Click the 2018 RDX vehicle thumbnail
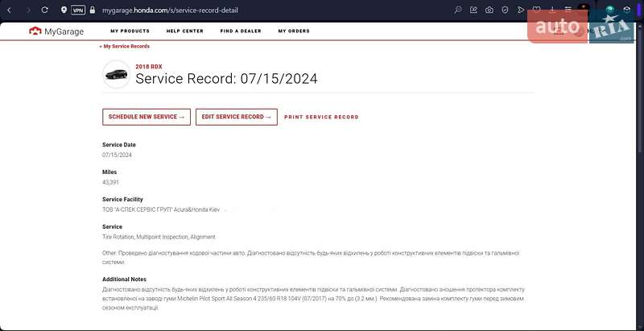Screen dimensions: 644x331 click(116, 75)
